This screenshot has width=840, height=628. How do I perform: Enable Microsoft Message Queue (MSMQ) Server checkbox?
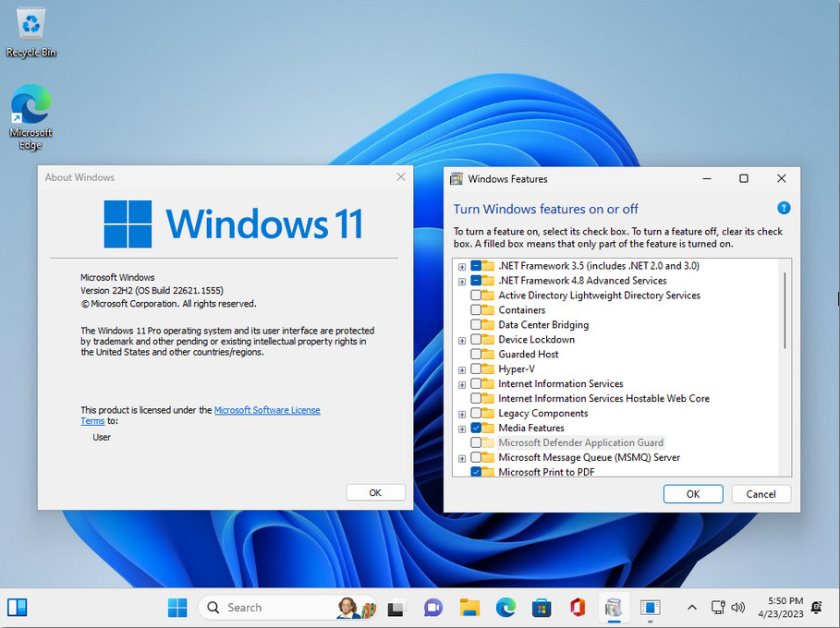pos(476,457)
